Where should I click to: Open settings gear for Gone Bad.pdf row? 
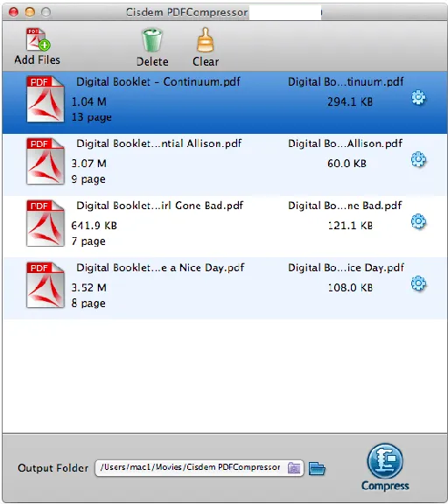418,221
